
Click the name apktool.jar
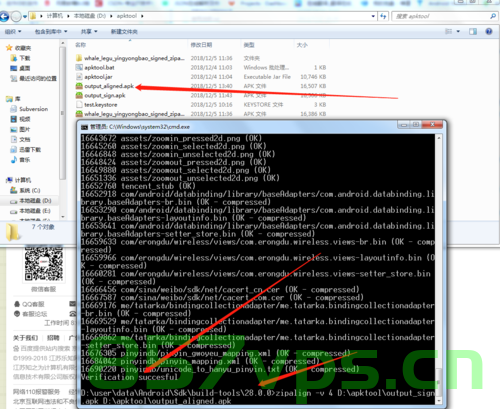click(98, 77)
